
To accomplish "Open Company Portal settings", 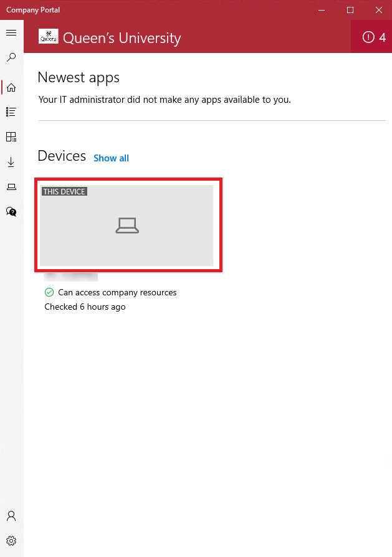I will pos(11,540).
